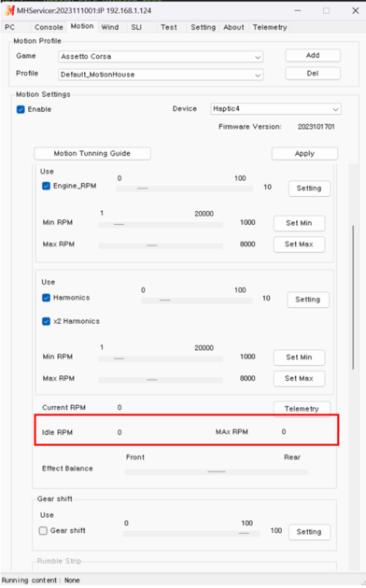The height and width of the screenshot is (588, 366).
Task: Open the Gear shift Setting button
Action: click(x=309, y=532)
